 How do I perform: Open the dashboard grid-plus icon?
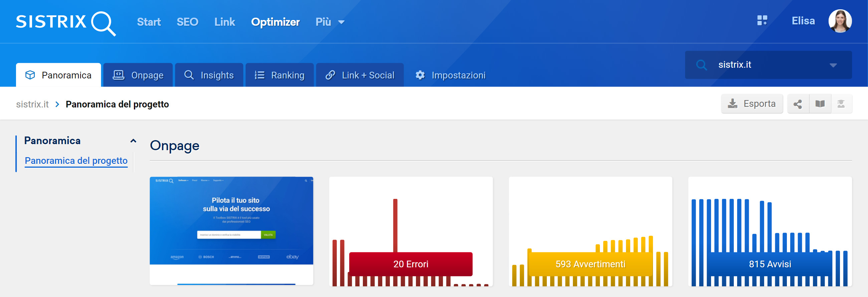pos(762,21)
